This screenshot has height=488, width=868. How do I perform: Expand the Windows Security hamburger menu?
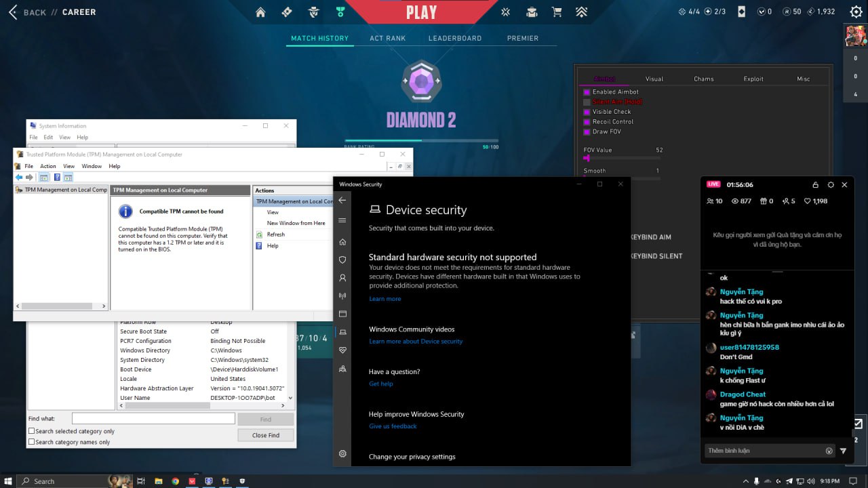(342, 220)
